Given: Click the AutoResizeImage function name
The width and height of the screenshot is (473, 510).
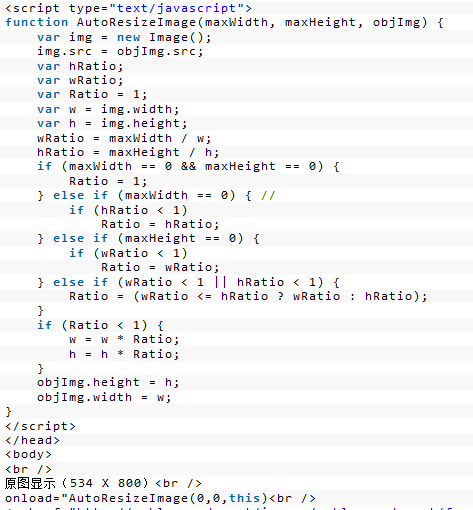Looking at the screenshot, I should tap(137, 22).
